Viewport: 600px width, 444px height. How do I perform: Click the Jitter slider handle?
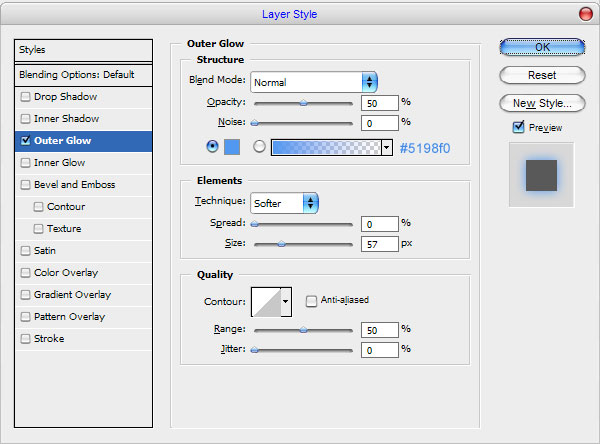[x=254, y=349]
